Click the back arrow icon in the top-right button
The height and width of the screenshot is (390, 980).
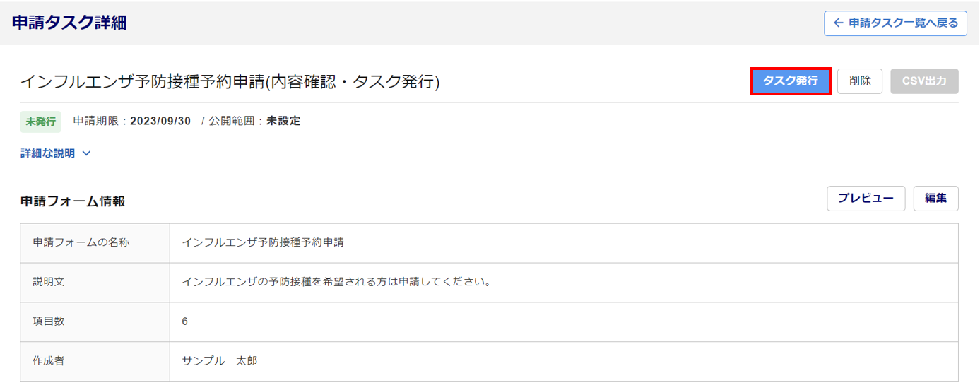839,23
